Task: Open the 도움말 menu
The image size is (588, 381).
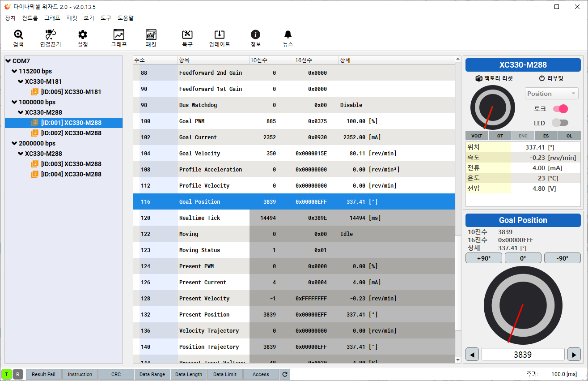Action: [x=126, y=18]
